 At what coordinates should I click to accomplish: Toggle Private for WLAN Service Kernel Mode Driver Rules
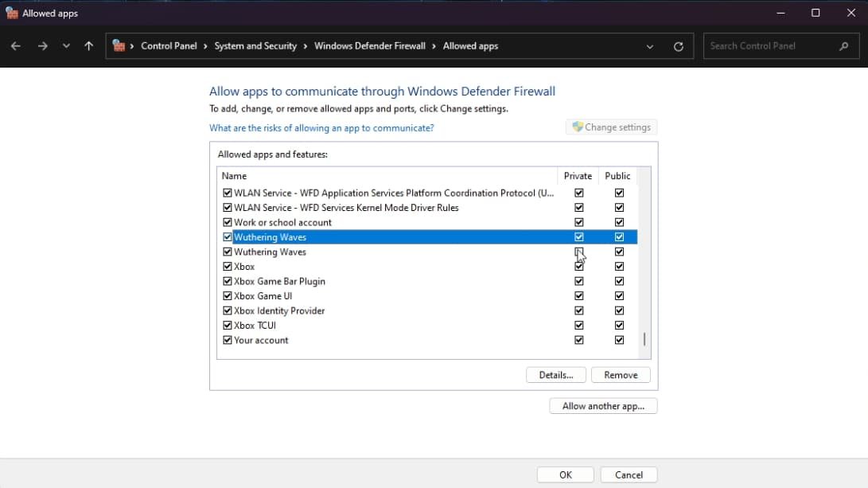point(579,208)
